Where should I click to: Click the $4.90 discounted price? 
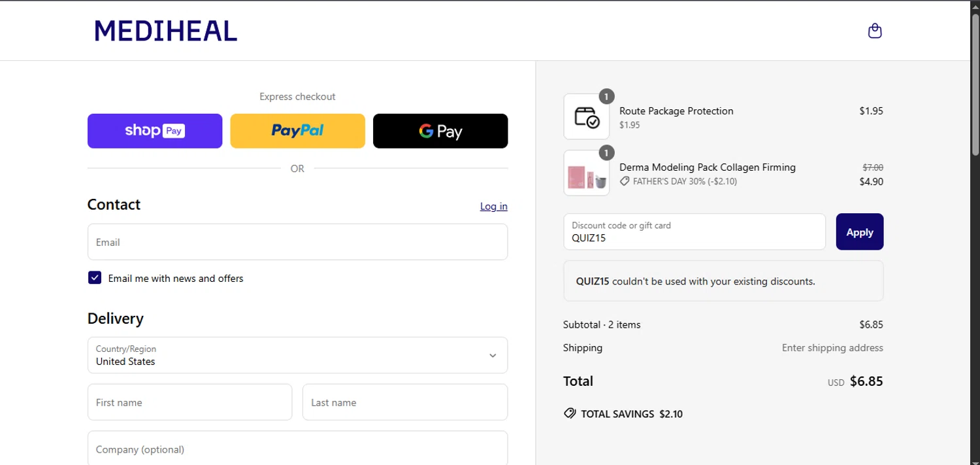[x=872, y=182]
